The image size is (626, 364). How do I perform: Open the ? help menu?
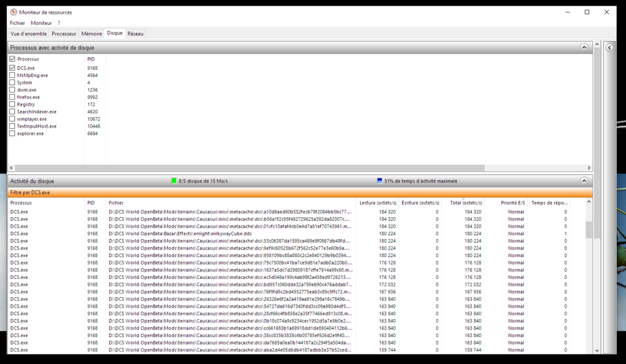coord(59,23)
